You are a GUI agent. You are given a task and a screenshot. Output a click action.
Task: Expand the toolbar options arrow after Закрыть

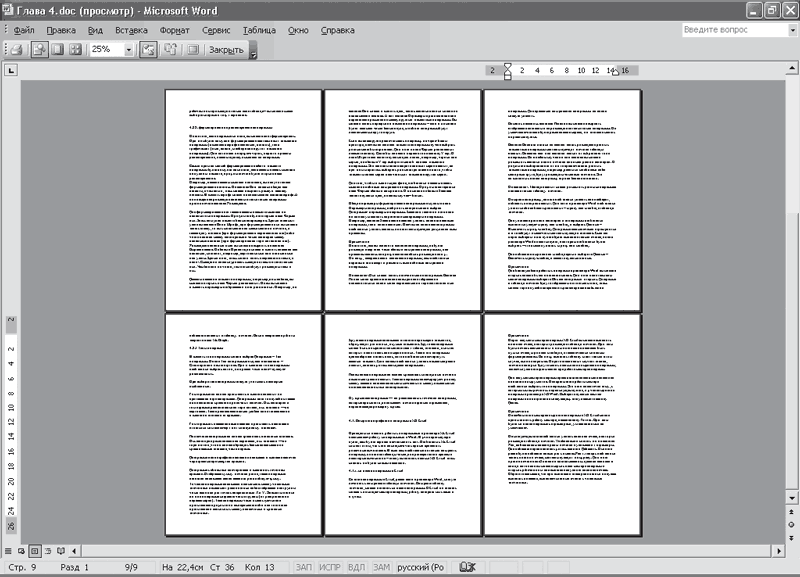click(x=253, y=51)
